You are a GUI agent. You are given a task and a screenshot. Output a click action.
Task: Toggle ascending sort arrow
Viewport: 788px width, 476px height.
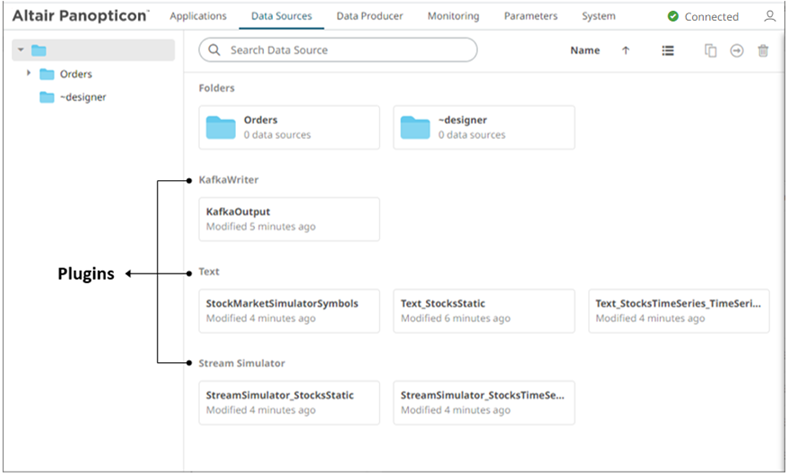click(x=626, y=51)
